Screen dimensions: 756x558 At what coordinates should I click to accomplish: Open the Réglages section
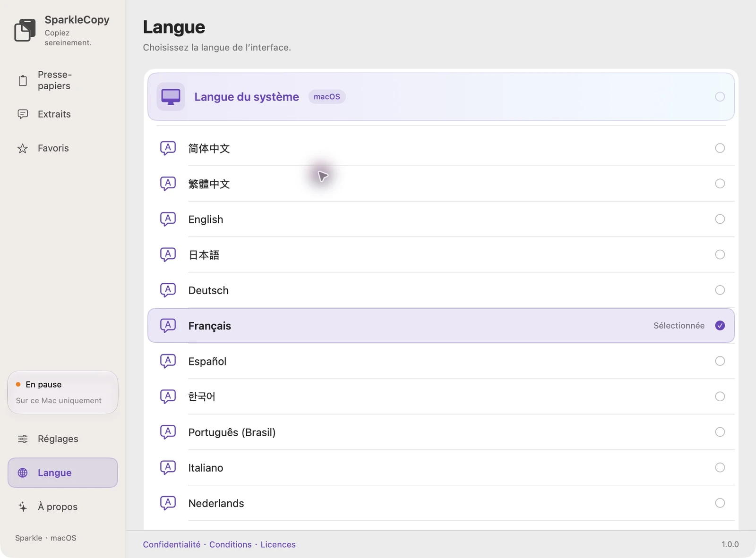pos(62,439)
